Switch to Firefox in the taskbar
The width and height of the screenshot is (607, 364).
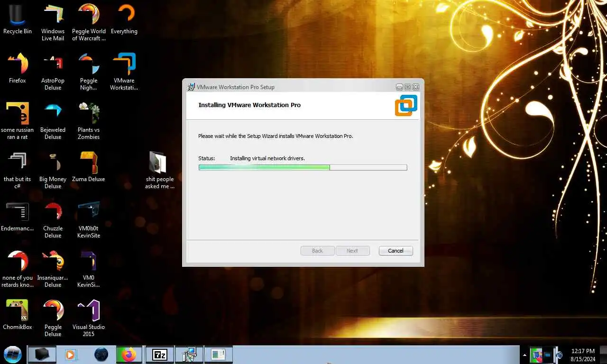(x=129, y=355)
